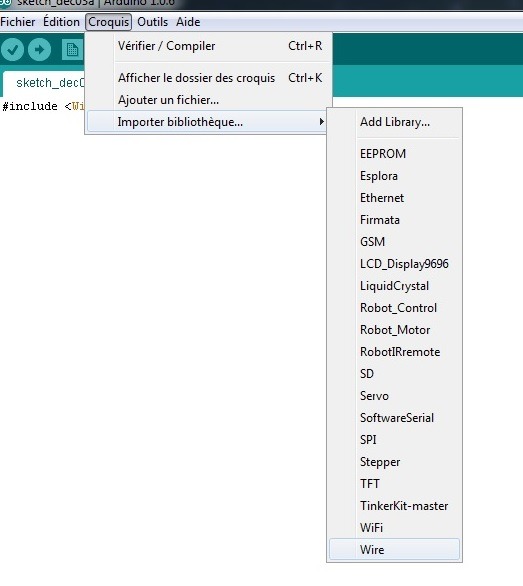This screenshot has height=586, width=523.
Task: Select Add Library... entry
Action: click(x=394, y=122)
